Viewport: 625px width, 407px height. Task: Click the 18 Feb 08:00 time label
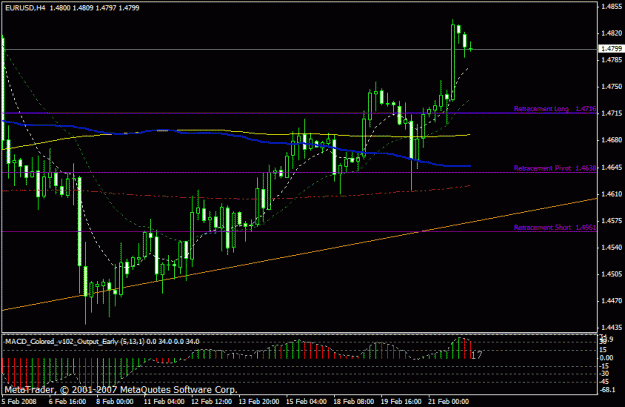coord(354,401)
